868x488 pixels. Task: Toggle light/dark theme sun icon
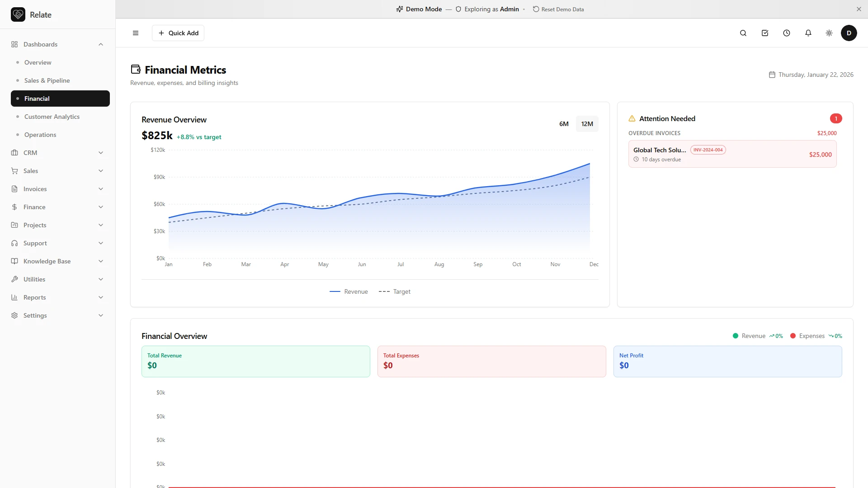(829, 33)
